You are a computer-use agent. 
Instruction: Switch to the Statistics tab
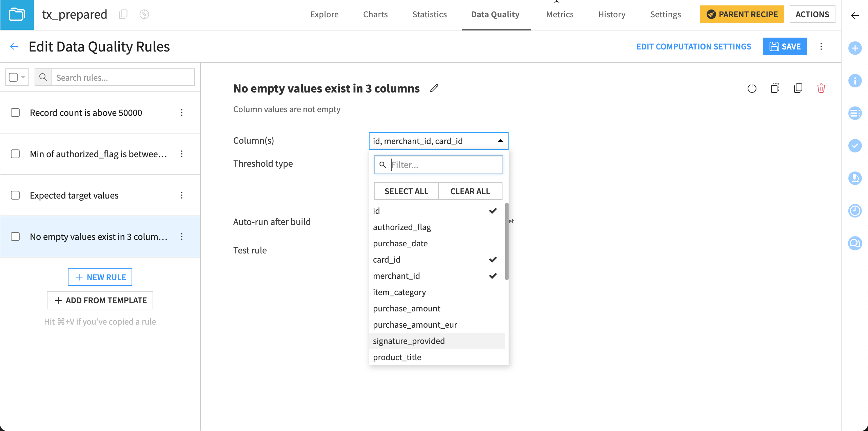[429, 14]
